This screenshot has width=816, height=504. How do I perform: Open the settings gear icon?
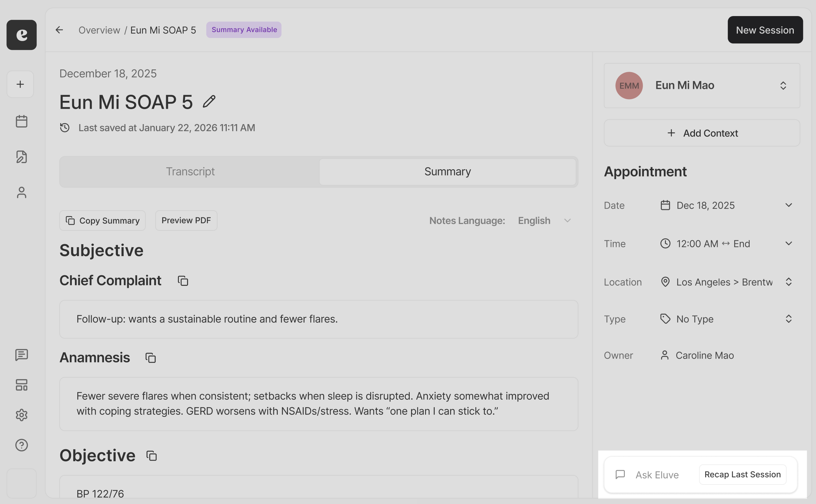pyautogui.click(x=22, y=415)
